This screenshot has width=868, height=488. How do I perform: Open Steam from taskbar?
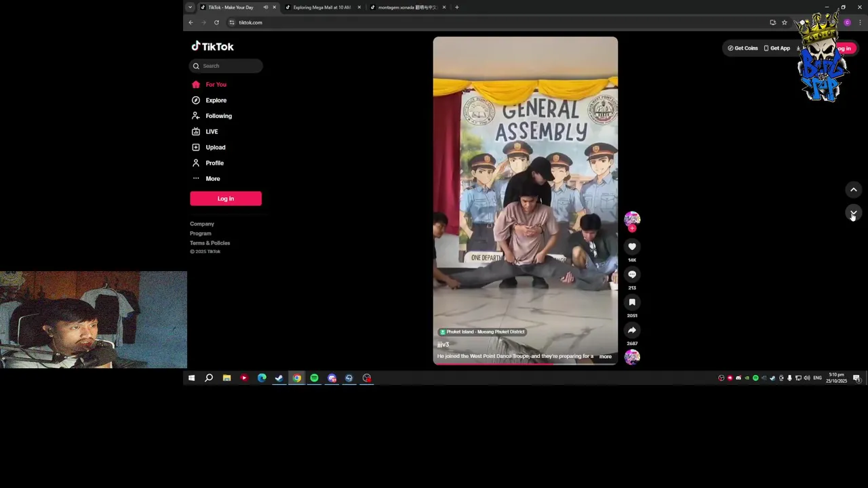coord(279,378)
